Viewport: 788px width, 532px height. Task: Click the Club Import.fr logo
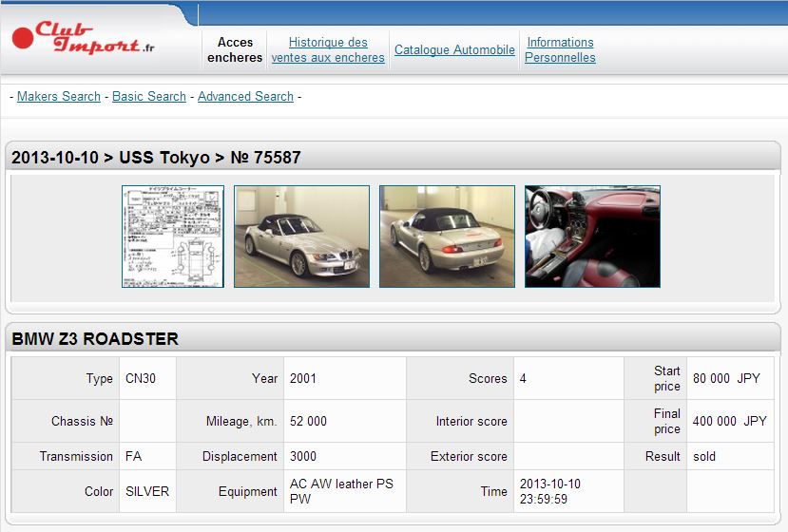(x=84, y=39)
